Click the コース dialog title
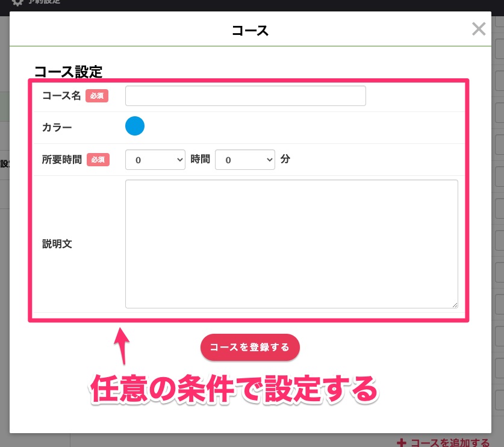Viewport: 504px width, 447px height. pyautogui.click(x=250, y=30)
